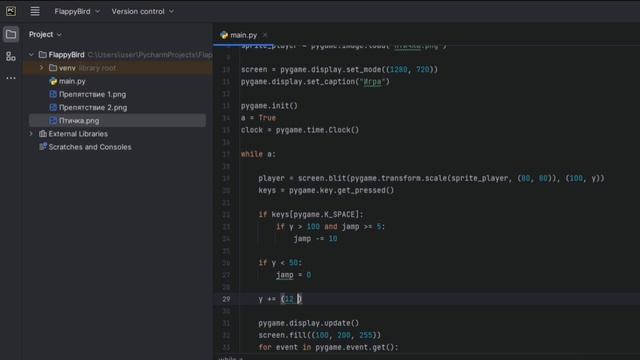640x360 pixels.
Task: Open the main hamburger menu
Action: point(35,11)
